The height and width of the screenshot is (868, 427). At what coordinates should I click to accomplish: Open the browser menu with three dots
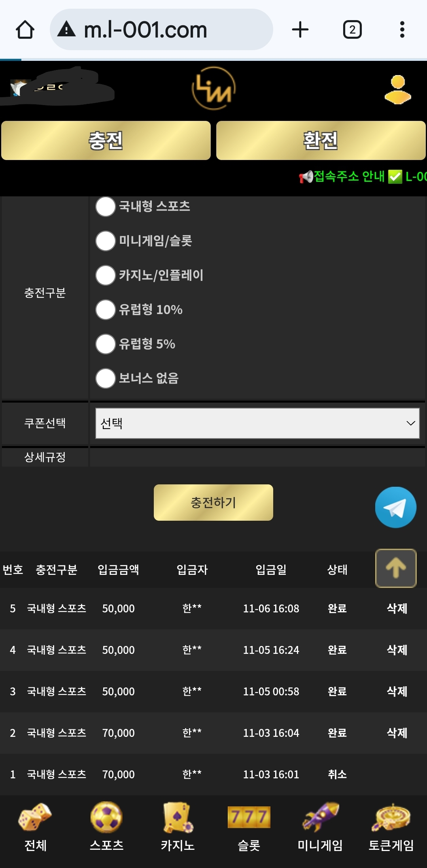tap(402, 30)
